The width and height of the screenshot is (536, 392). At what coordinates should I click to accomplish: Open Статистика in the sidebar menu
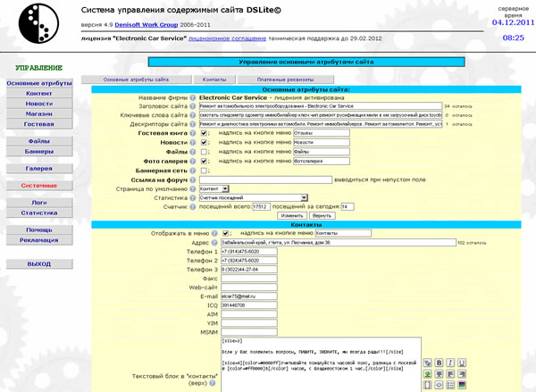click(x=39, y=213)
